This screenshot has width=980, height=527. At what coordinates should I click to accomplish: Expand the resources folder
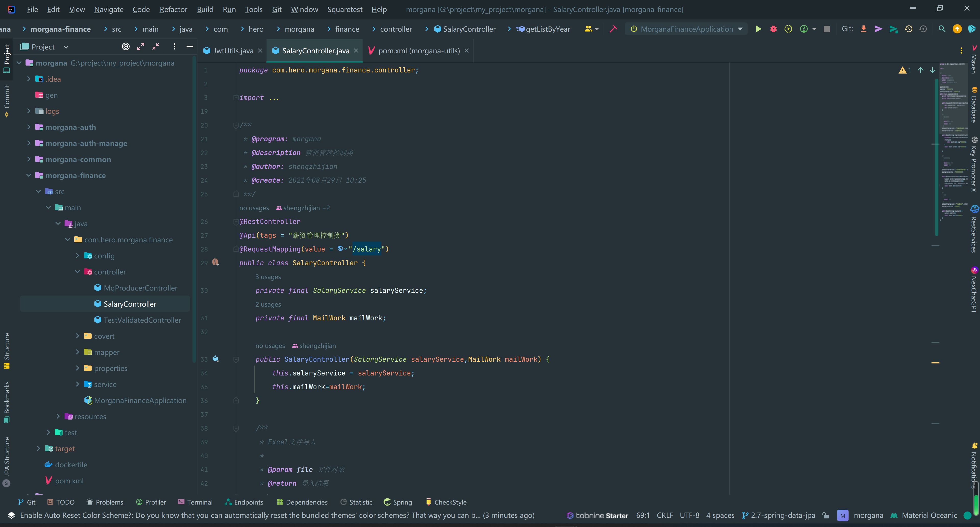point(58,416)
